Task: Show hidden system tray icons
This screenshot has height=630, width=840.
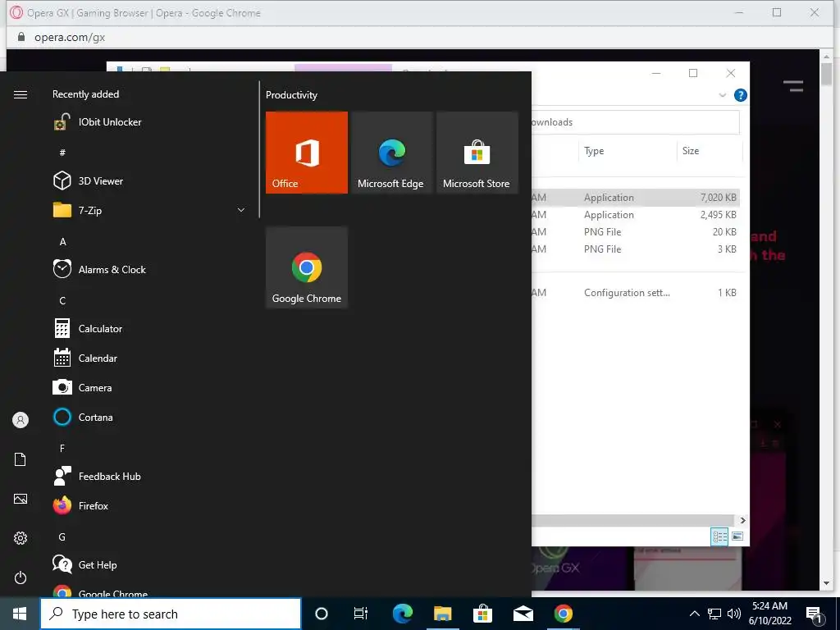Action: 694,614
